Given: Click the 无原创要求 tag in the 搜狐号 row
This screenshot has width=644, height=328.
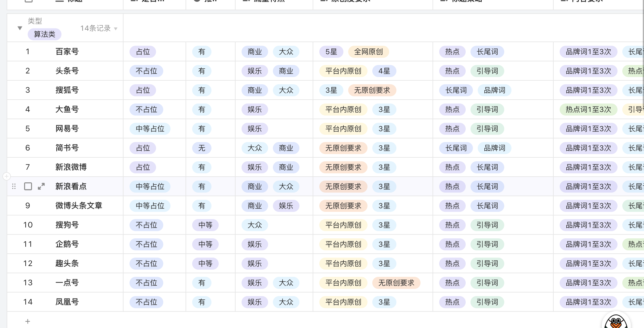Looking at the screenshot, I should 372,90.
